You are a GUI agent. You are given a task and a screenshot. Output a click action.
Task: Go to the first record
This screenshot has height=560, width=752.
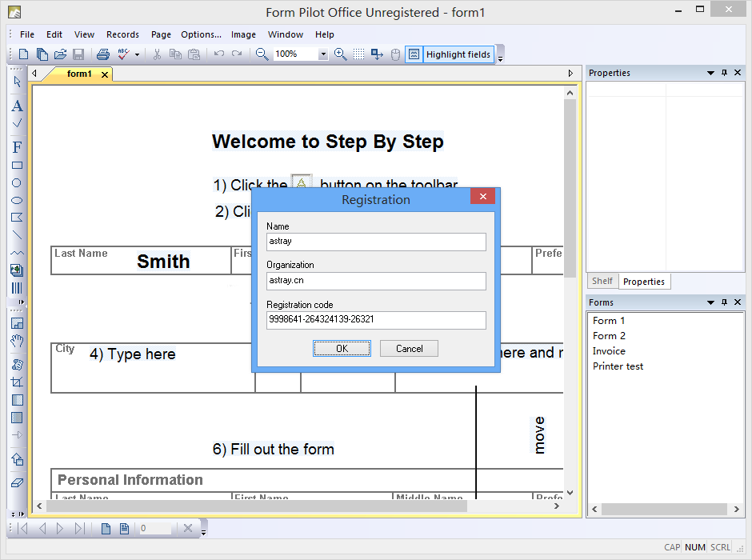[x=22, y=528]
